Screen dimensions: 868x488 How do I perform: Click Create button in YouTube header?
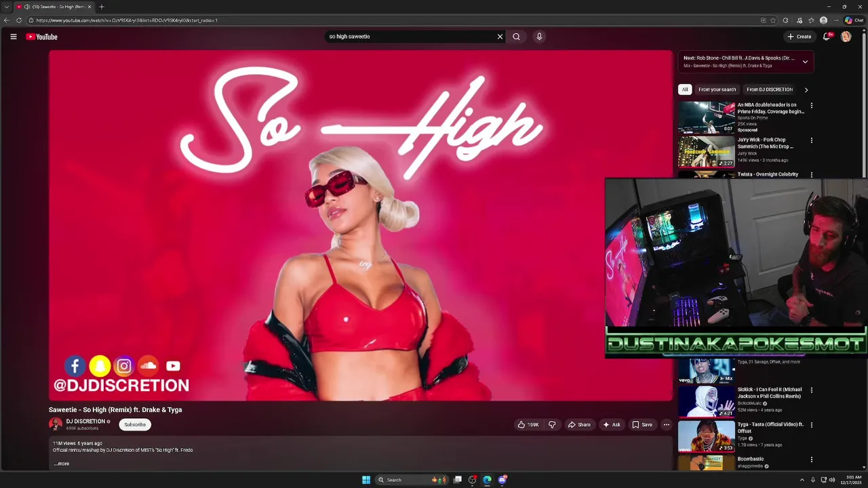800,37
